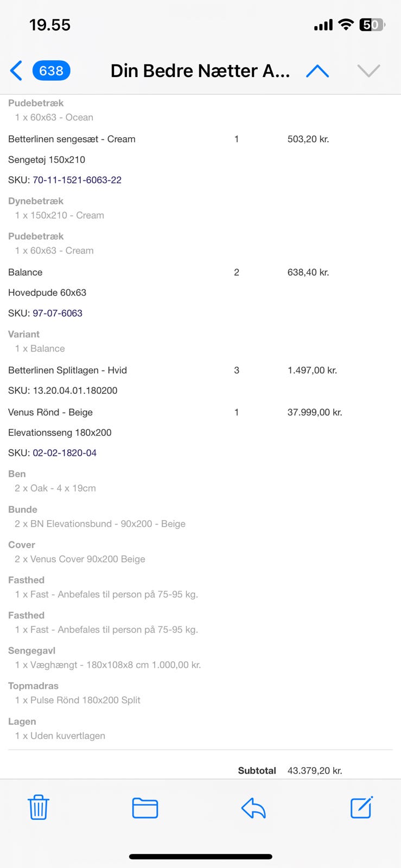Tap the Wi-Fi icon in status bar
Image resolution: width=401 pixels, height=868 pixels.
click(x=345, y=25)
